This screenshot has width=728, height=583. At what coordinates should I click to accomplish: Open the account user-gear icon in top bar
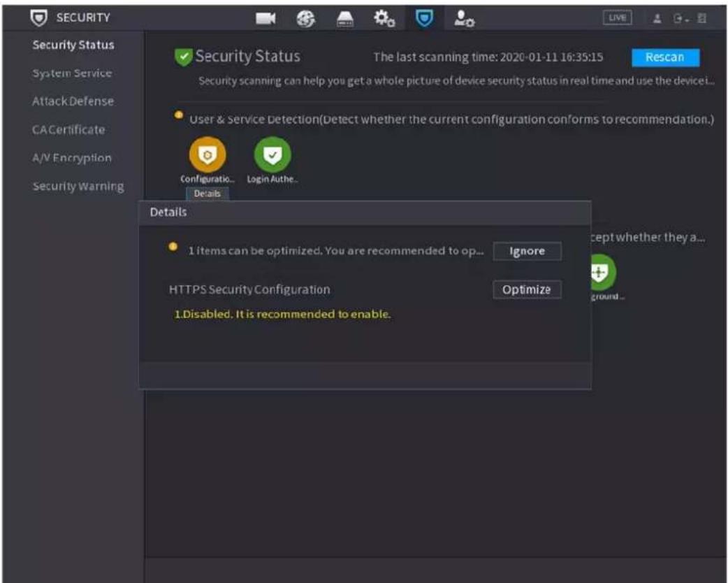click(x=464, y=19)
